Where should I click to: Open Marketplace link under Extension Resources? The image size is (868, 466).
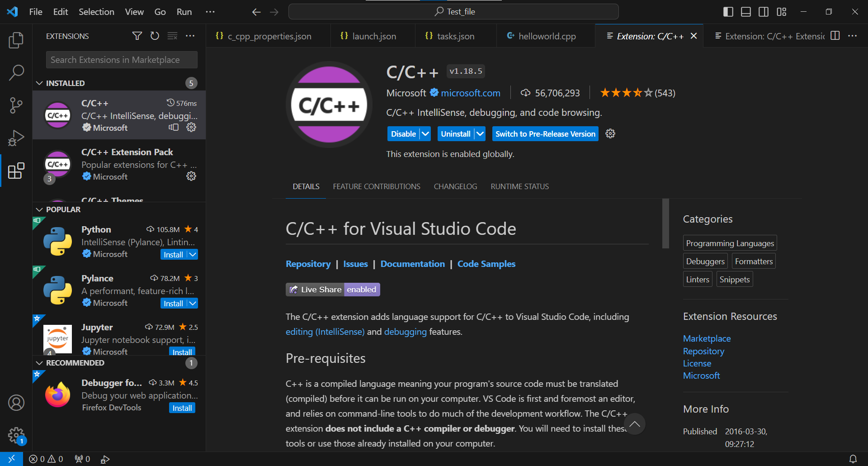[707, 338]
